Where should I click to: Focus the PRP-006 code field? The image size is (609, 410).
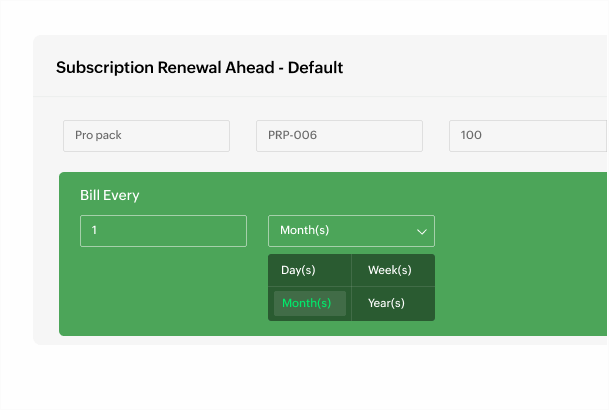pyautogui.click(x=339, y=136)
